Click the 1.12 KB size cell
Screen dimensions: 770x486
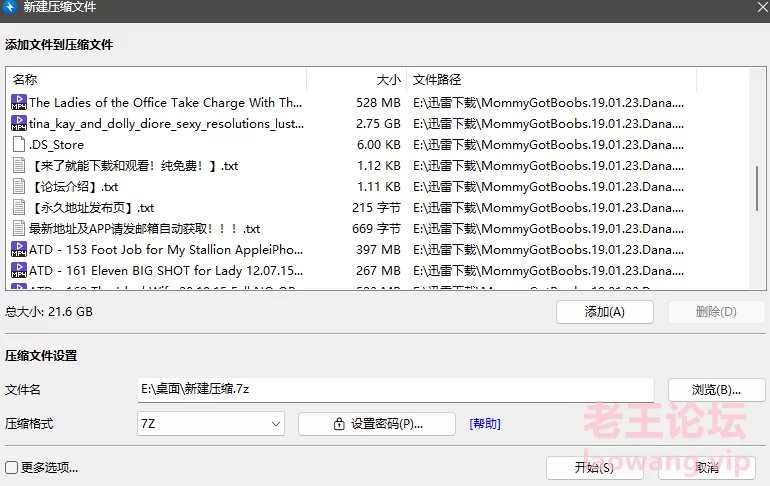[379, 165]
